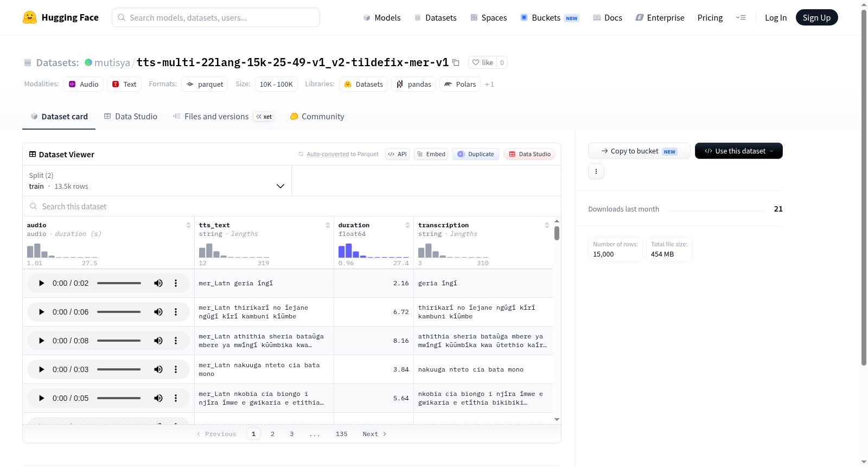This screenshot has height=467, width=868.
Task: Sort by the duration column
Action: [407, 225]
